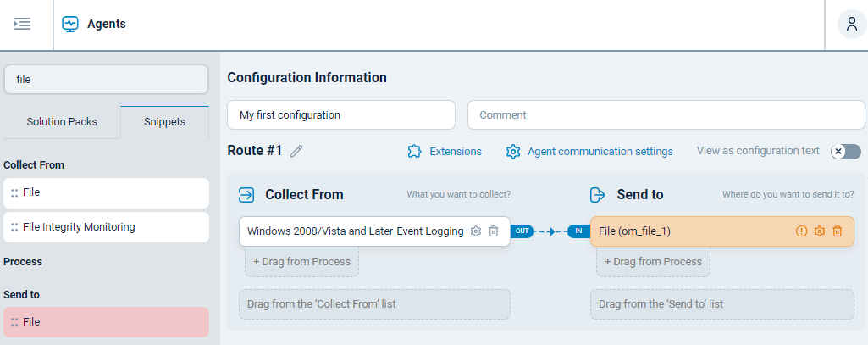Click the warning icon on om_file_1
This screenshot has height=345, width=868.
[x=801, y=231]
